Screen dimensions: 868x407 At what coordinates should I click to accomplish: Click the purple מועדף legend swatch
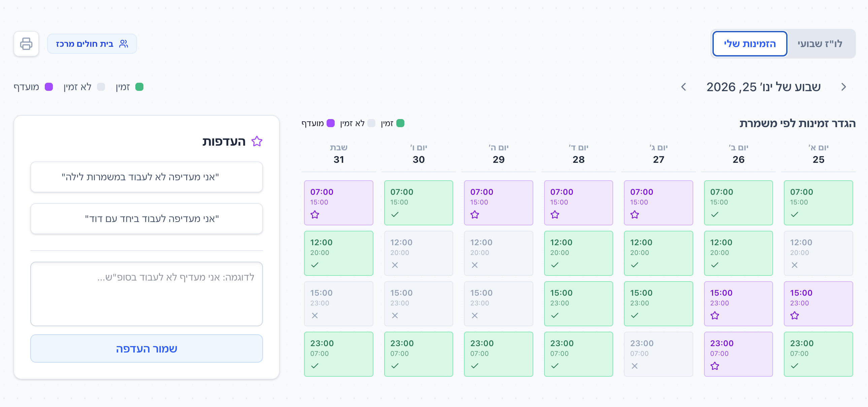[49, 86]
